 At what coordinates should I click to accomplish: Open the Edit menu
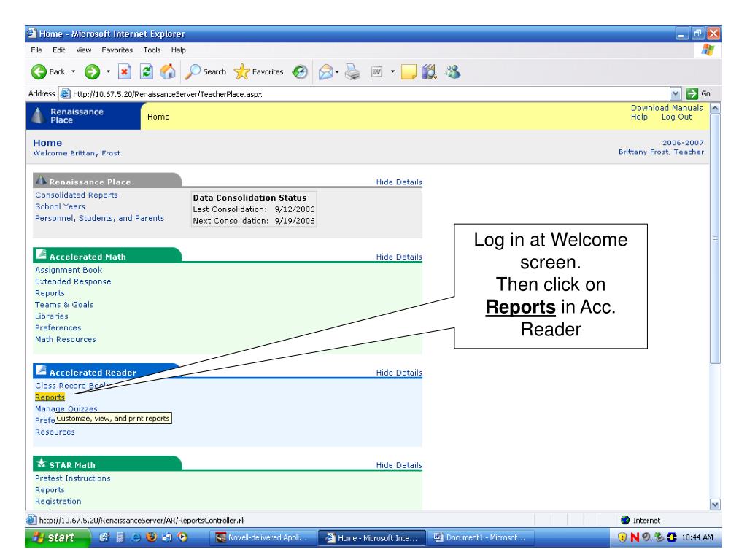click(58, 50)
